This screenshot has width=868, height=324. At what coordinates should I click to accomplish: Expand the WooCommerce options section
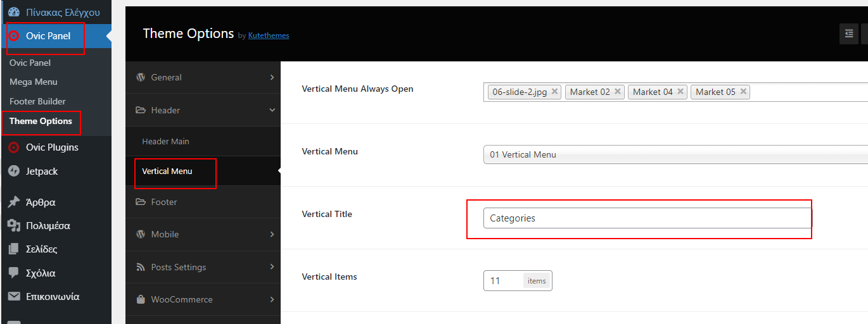point(203,299)
